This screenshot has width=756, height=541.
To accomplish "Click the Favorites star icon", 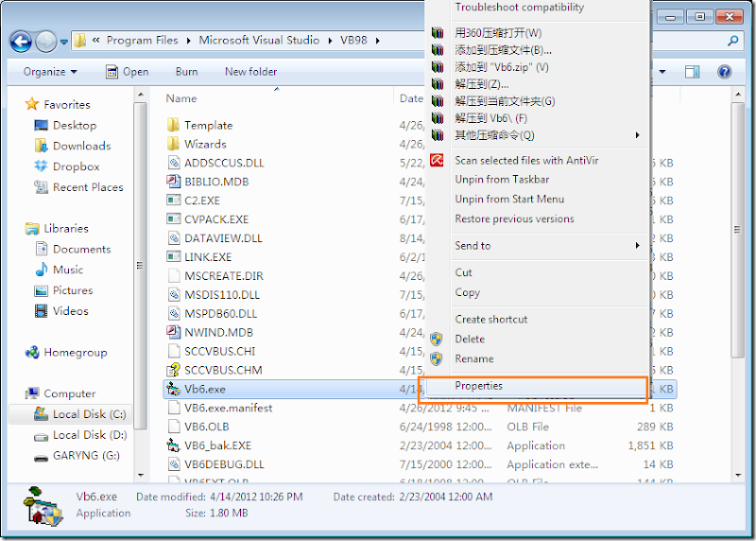I will 32,104.
